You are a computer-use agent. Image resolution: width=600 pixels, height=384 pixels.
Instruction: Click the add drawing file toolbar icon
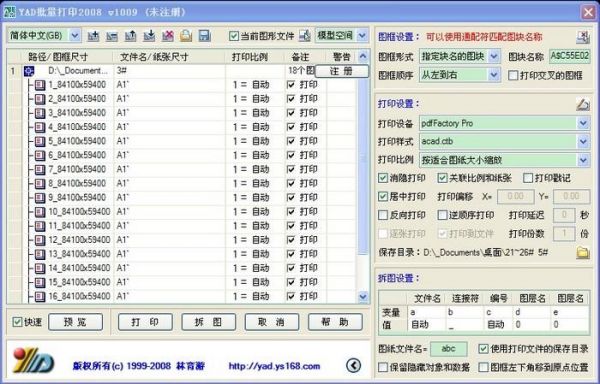93,36
